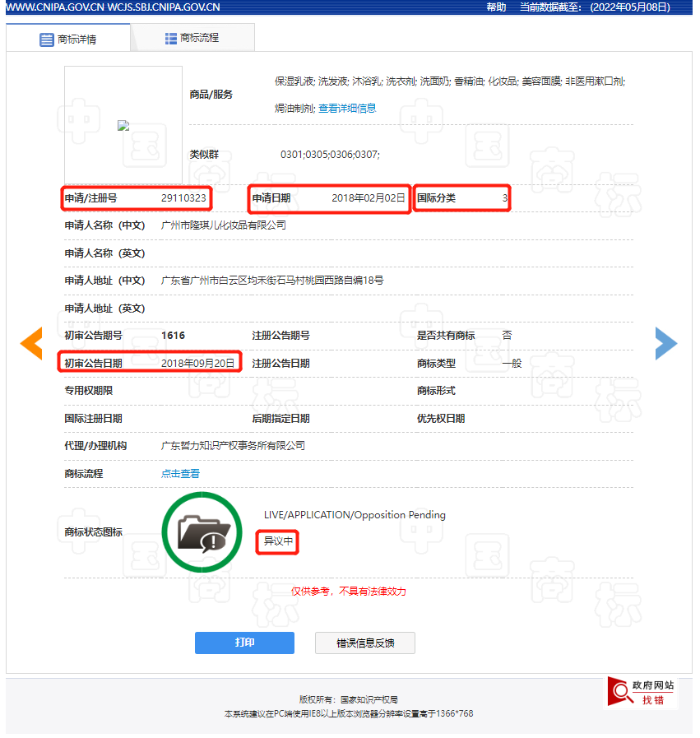Switch to the 商标流程 tab
This screenshot has height=738, width=700.
point(192,38)
